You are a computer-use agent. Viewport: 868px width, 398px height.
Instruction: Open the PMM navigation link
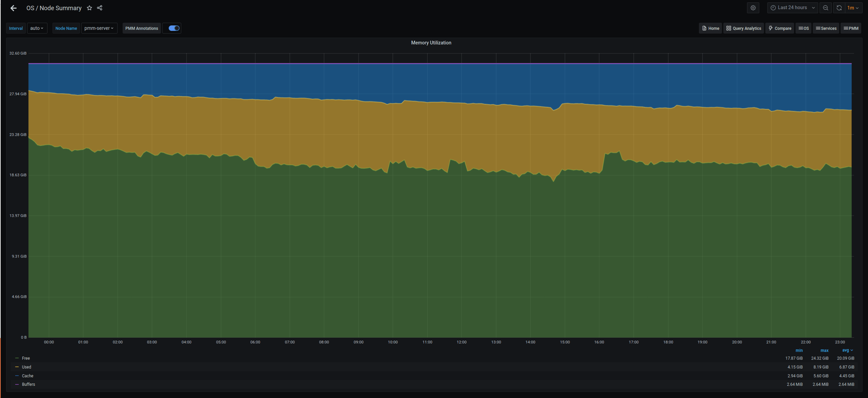pos(851,28)
